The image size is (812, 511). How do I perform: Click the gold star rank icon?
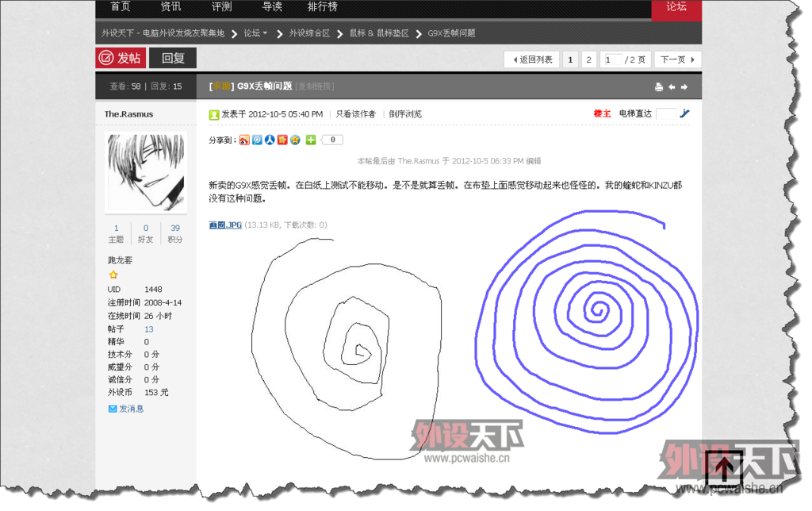(x=113, y=275)
